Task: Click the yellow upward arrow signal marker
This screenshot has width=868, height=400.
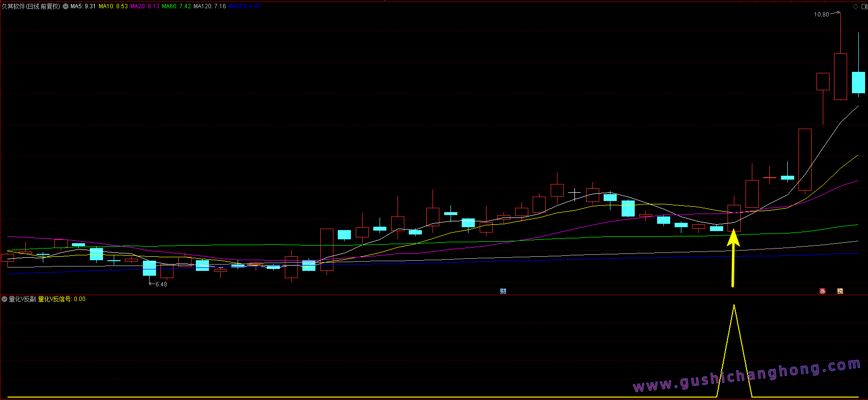Action: (733, 257)
